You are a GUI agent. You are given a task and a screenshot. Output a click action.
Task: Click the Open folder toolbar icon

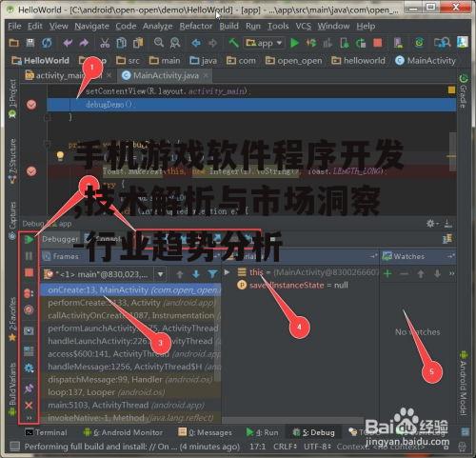point(13,43)
